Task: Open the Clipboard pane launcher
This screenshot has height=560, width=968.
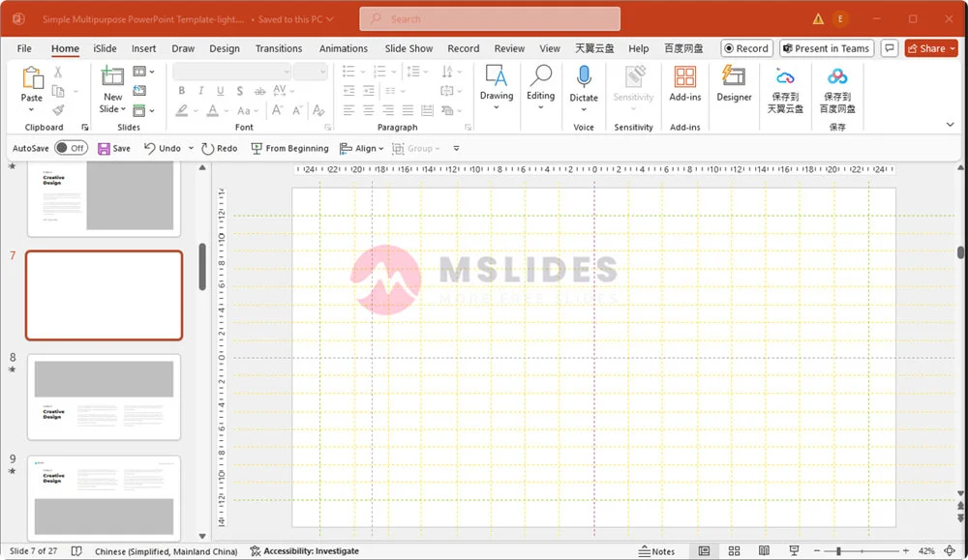Action: pyautogui.click(x=84, y=127)
